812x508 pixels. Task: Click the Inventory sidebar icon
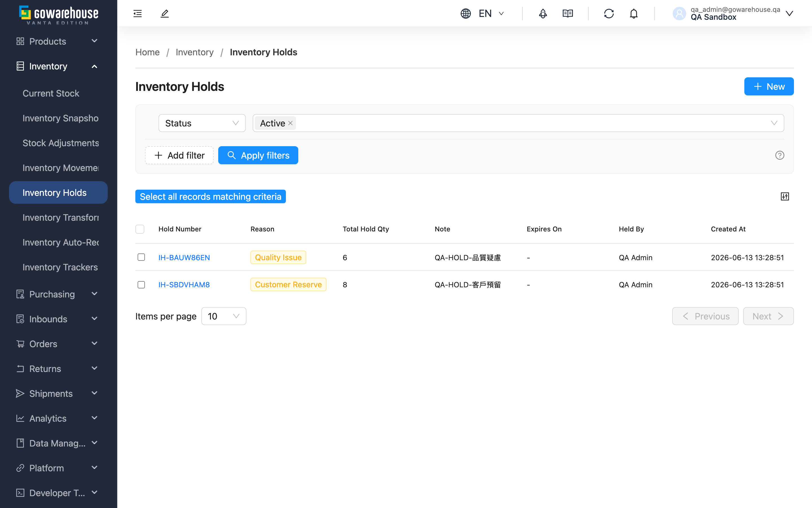coord(20,66)
